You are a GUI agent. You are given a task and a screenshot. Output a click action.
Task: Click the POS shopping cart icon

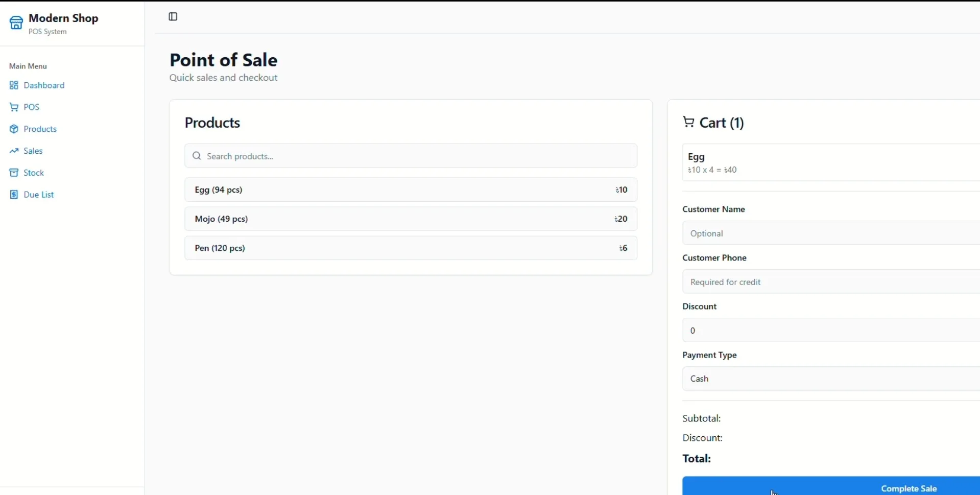13,107
